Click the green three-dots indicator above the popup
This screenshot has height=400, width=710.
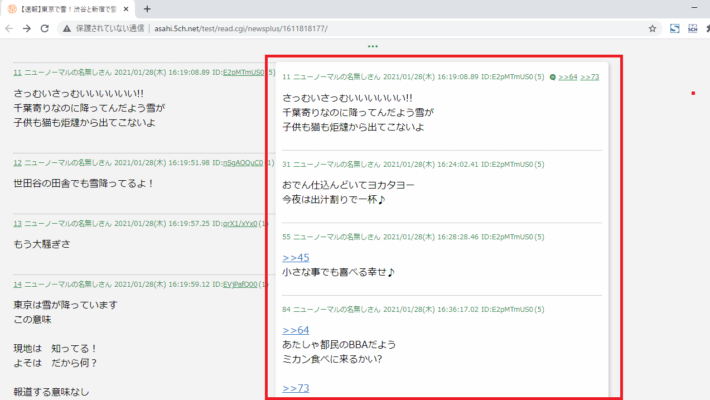pos(373,46)
